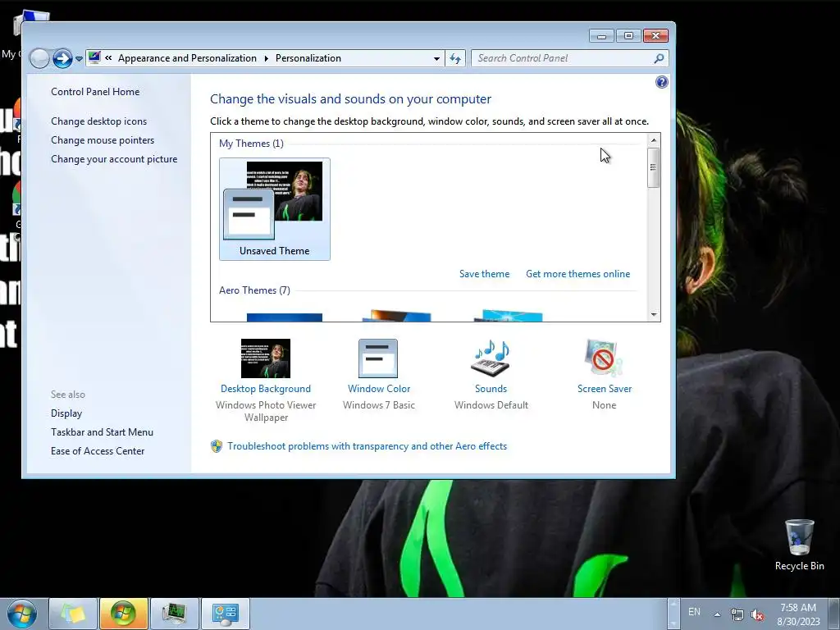Open the Sounds music notes icon
Screen dimensions: 840x630
tap(491, 358)
